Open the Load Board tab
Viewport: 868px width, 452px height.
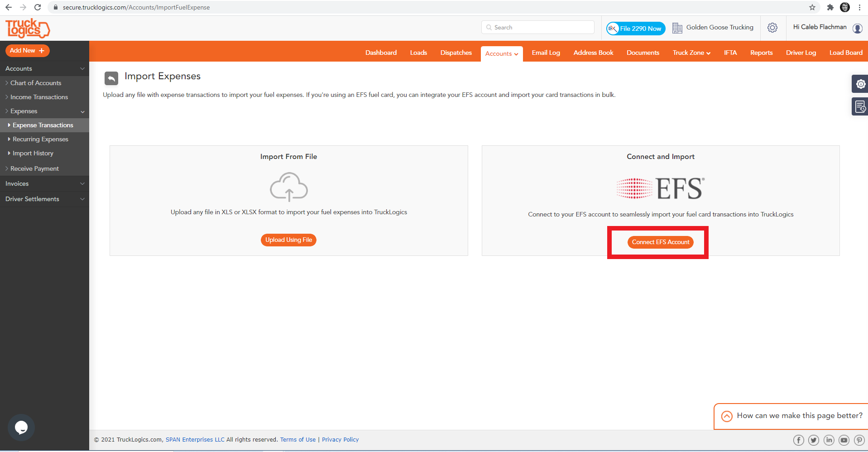click(x=846, y=53)
